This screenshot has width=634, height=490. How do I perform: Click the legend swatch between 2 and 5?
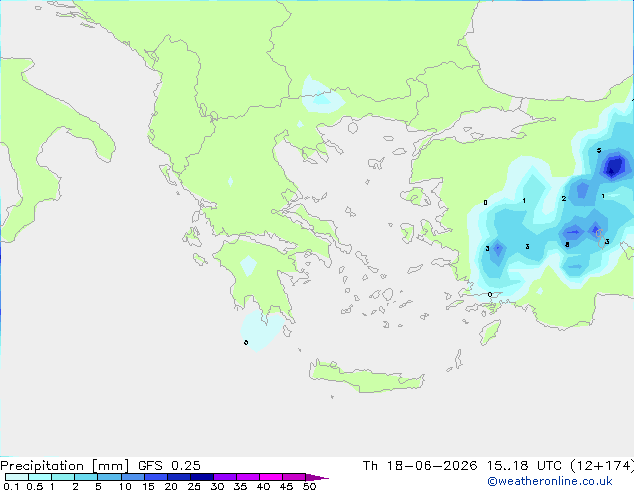point(86,477)
